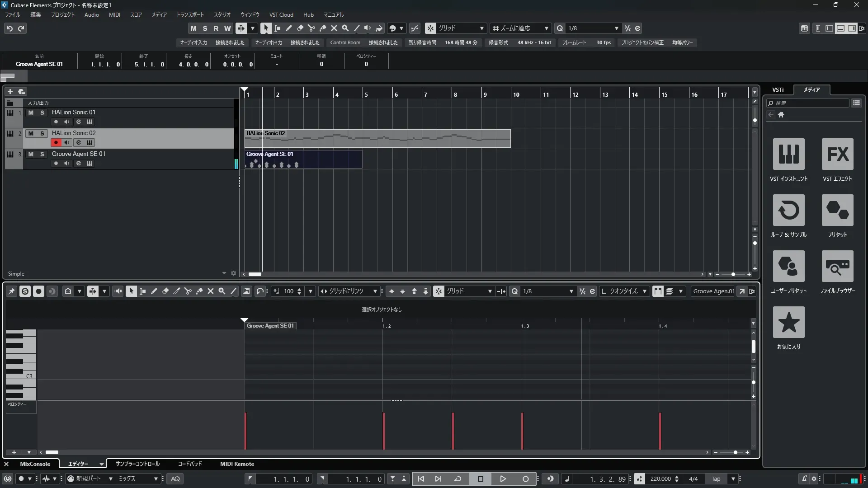Click the Add Track plus icon
Viewport: 868px width, 488px height.
point(10,91)
